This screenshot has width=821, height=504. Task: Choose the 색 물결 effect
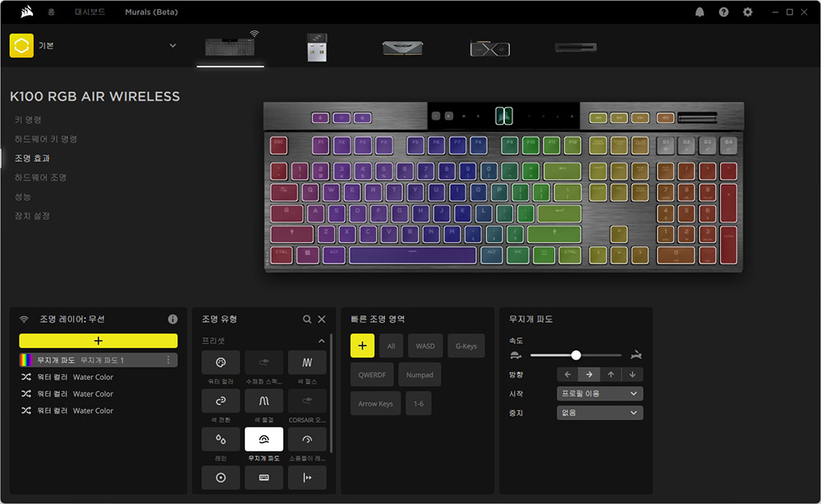264,401
